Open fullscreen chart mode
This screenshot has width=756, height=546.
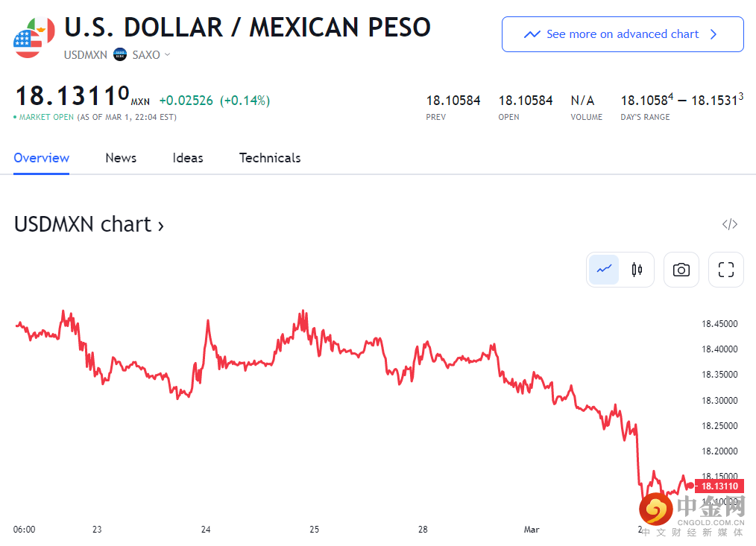(725, 270)
